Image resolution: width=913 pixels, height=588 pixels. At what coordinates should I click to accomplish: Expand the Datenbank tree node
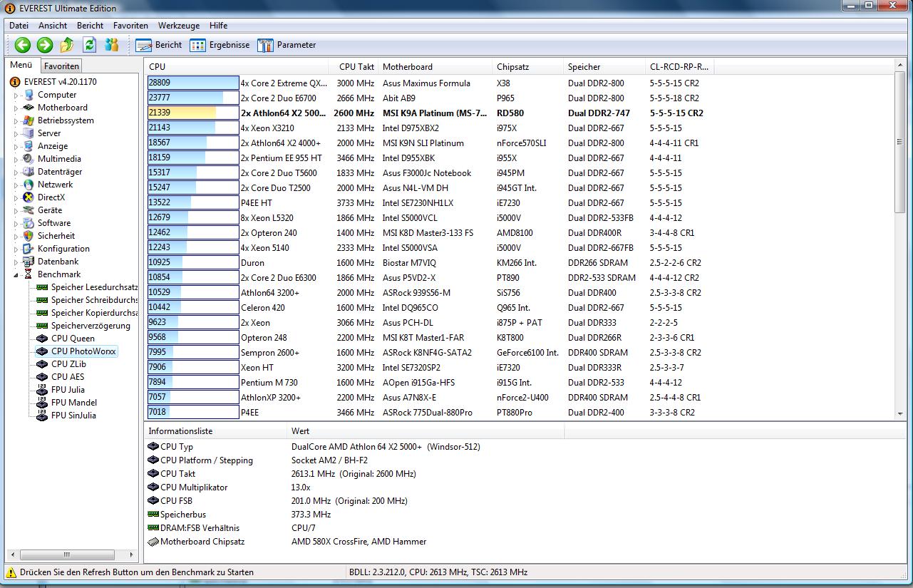[16, 262]
